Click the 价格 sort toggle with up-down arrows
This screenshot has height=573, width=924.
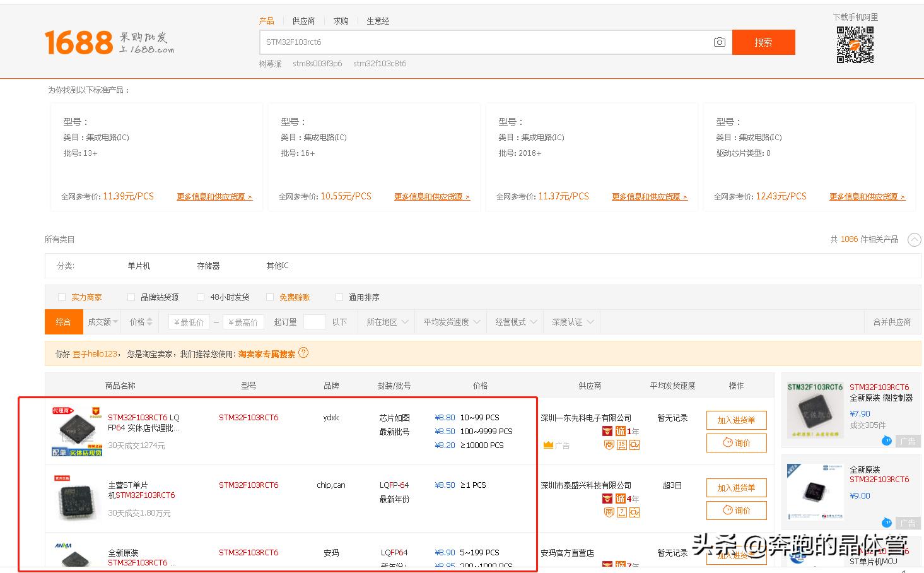pos(139,322)
